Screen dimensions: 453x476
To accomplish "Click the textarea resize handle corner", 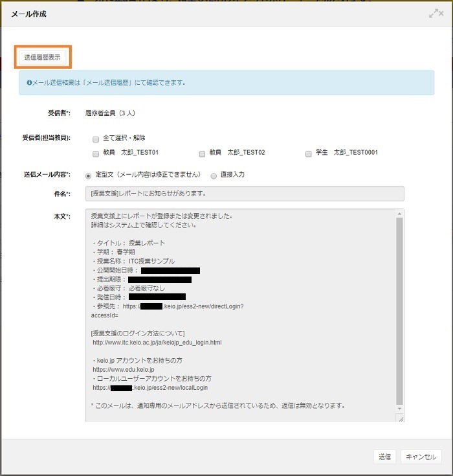I will click(401, 419).
